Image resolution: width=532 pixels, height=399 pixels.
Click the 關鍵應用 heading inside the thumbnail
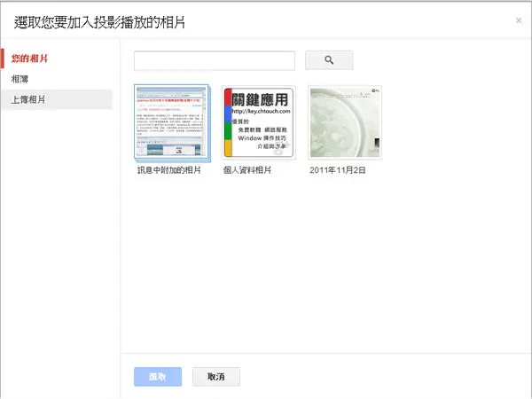pyautogui.click(x=260, y=99)
